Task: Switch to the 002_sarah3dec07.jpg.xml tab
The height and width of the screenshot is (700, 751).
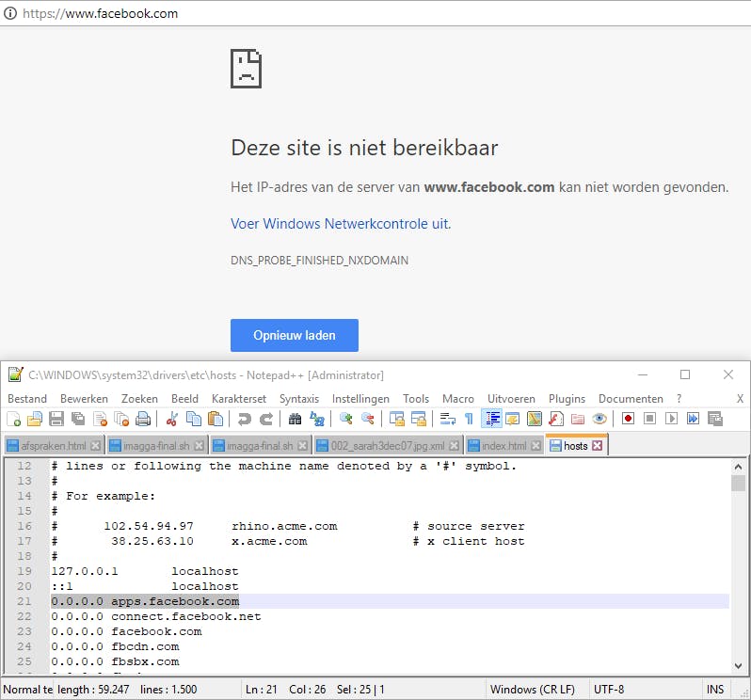Action: coord(388,446)
